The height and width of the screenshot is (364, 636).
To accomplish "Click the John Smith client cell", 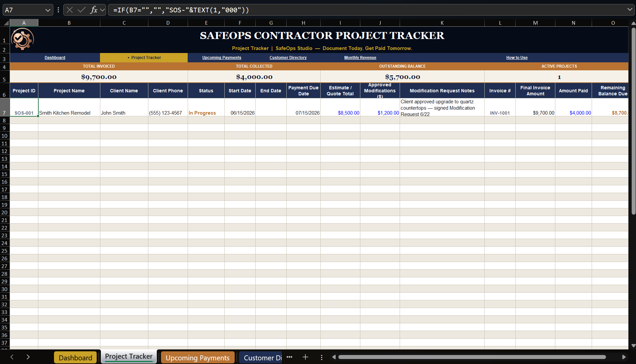I will pos(124,107).
